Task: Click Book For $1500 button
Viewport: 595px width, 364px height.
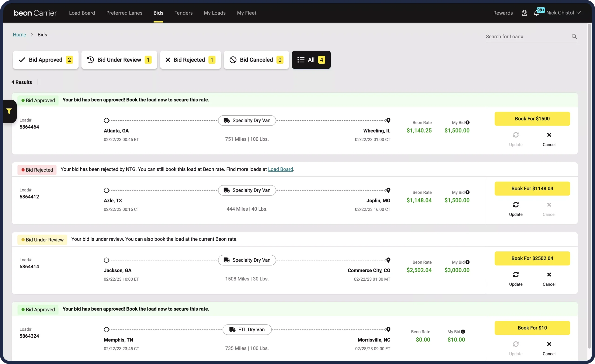Action: pyautogui.click(x=532, y=119)
